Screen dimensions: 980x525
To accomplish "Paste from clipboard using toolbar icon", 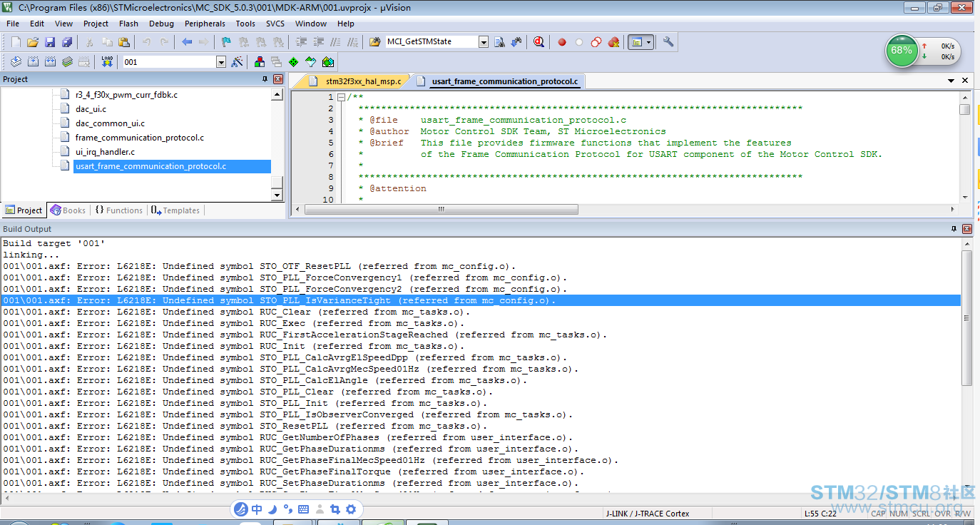I will click(x=124, y=42).
